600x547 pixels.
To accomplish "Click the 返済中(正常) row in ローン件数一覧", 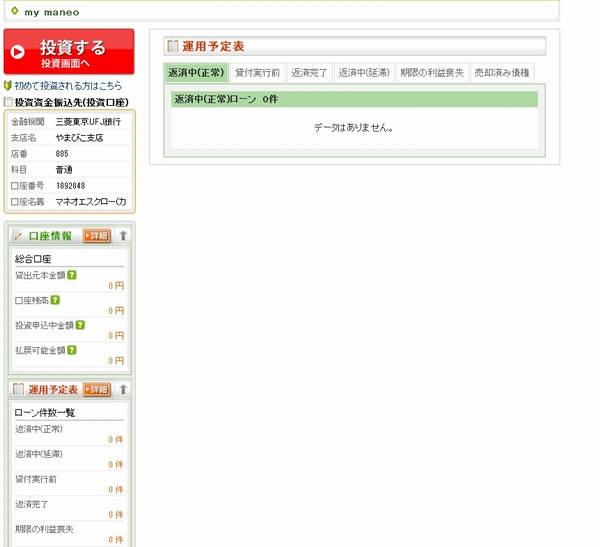I will 69,434.
